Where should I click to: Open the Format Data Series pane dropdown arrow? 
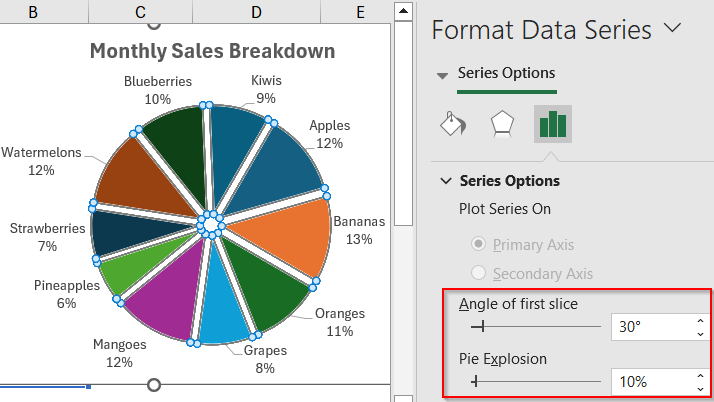pyautogui.click(x=672, y=28)
